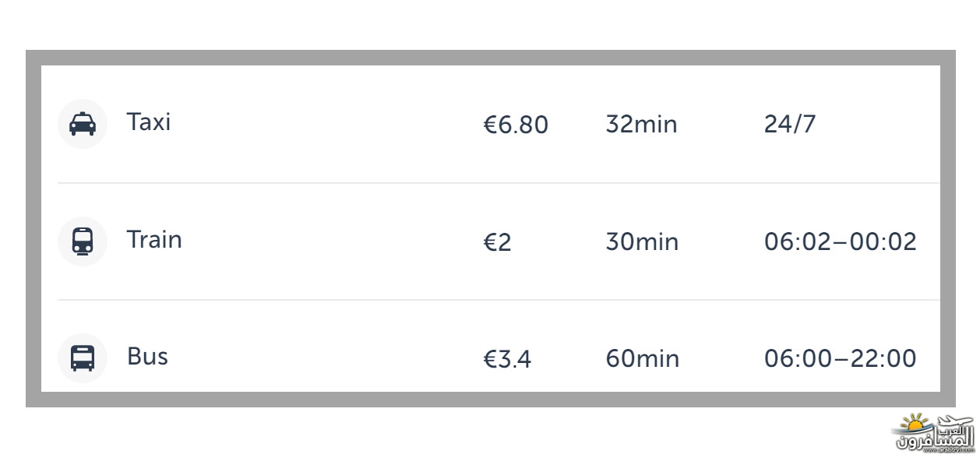Click the €2 train price
The image size is (980, 458).
click(497, 242)
